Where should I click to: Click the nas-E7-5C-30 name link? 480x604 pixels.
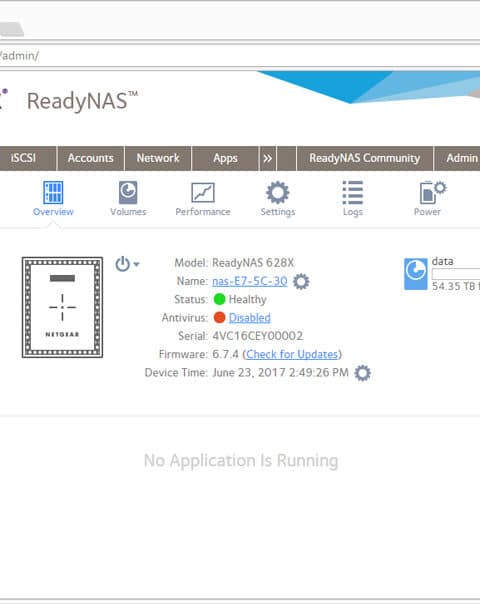coord(250,281)
